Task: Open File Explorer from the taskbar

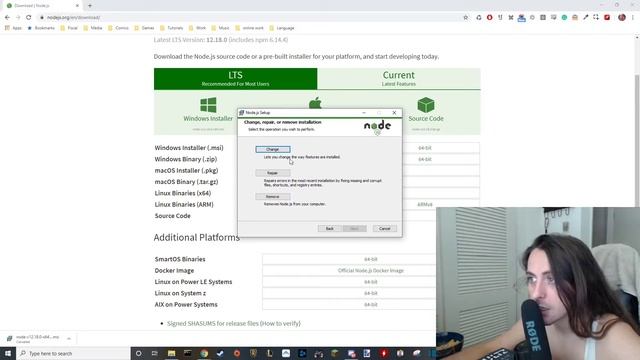Action: coord(171,353)
